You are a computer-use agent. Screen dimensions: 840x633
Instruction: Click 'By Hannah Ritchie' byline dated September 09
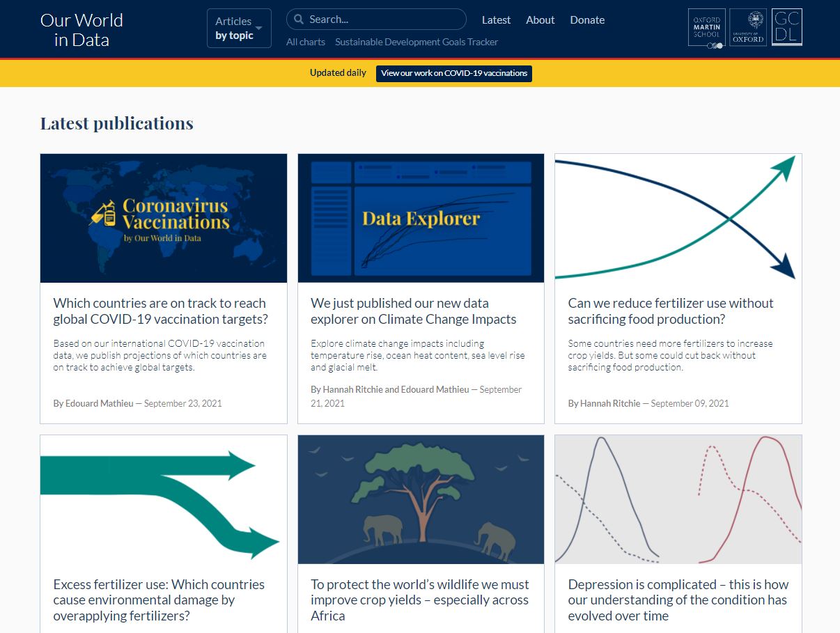point(648,403)
